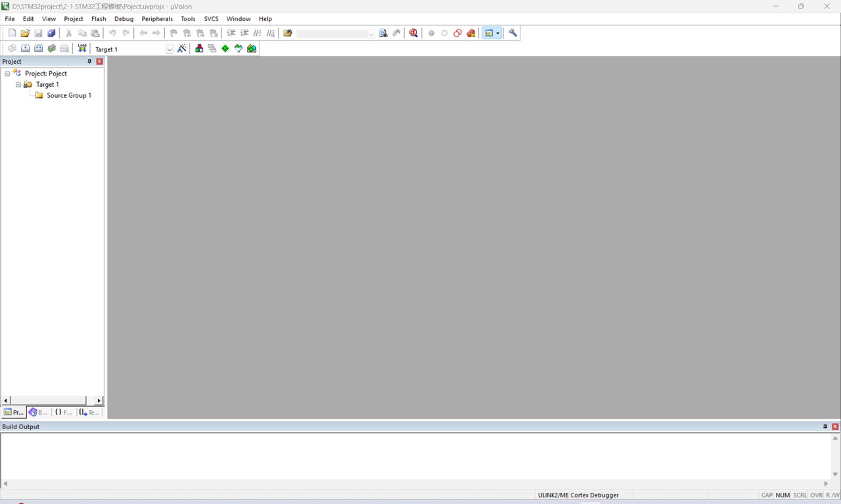The height and width of the screenshot is (504, 841).
Task: Click the LOAD download to flash icon
Action: (x=82, y=49)
